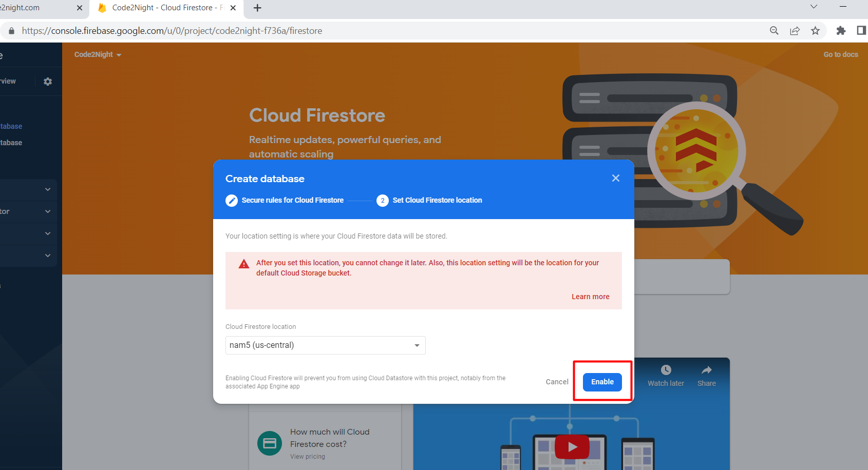Click the Watch later clock icon

(666, 370)
